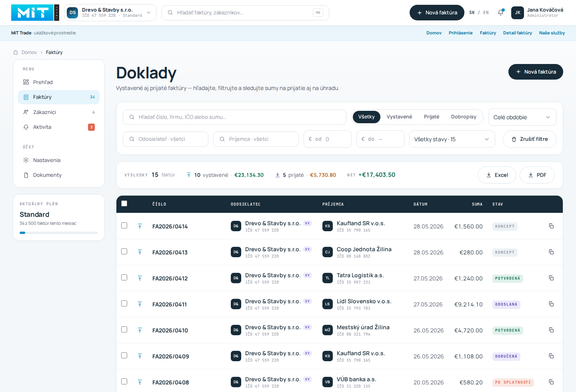Open the Odosielateľ sender filter
The image size is (576, 392).
[x=166, y=139]
